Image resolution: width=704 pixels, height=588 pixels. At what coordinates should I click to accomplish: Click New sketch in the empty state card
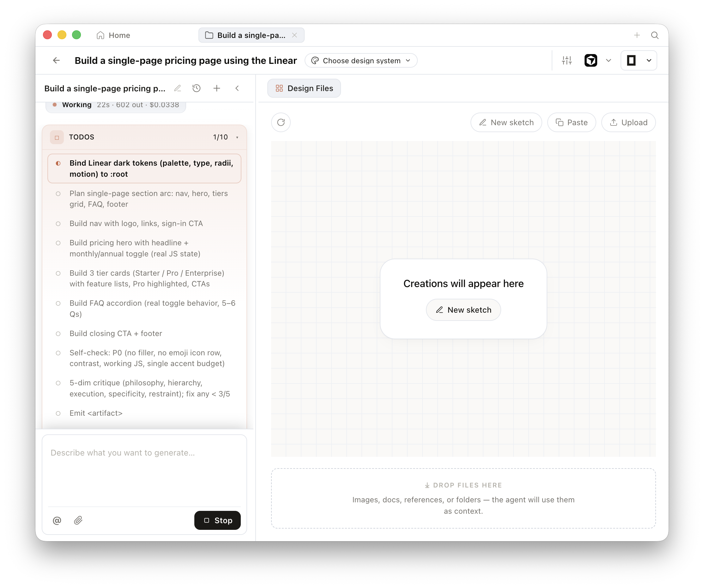(x=463, y=310)
